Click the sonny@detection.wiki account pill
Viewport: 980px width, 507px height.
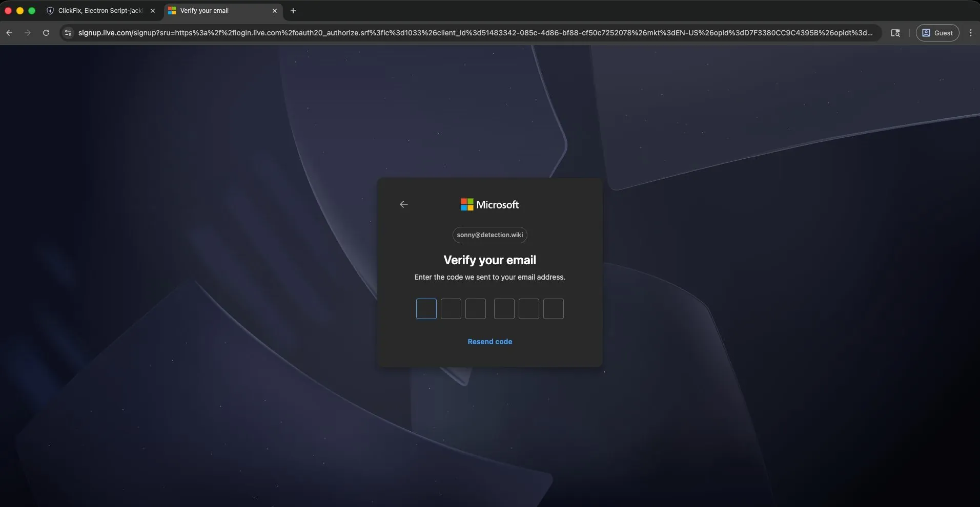(490, 235)
